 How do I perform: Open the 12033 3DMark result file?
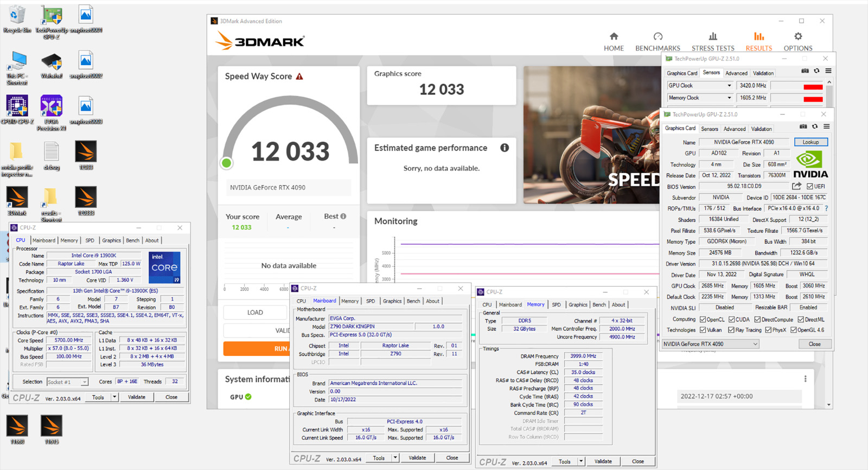(x=86, y=156)
